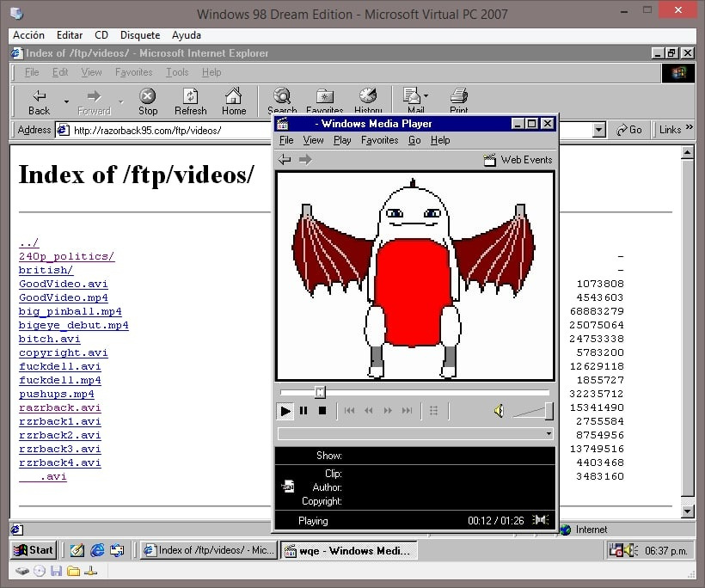
Task: Open the address bar dropdown arrow
Action: pos(598,131)
